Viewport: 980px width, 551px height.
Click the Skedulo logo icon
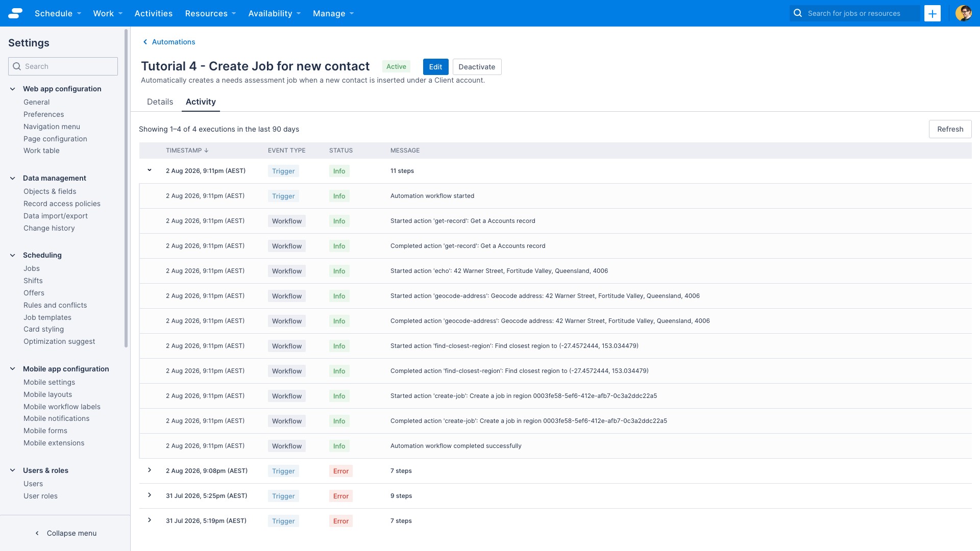[15, 13]
